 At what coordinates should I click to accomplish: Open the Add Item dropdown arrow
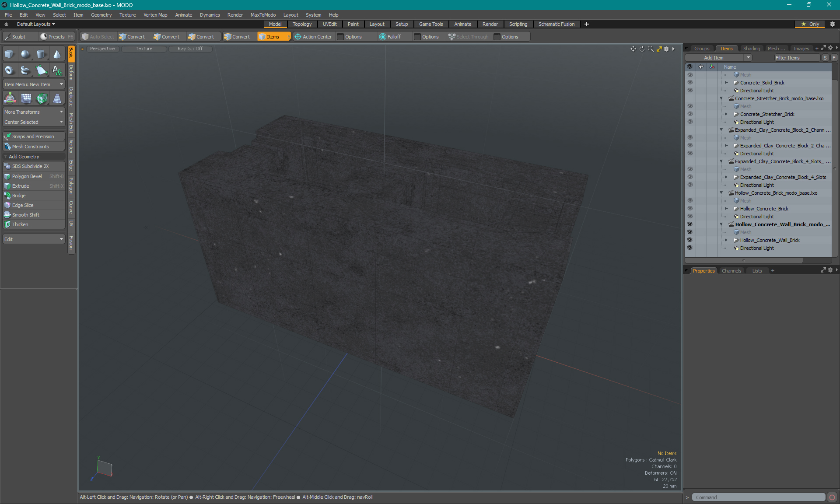[748, 58]
